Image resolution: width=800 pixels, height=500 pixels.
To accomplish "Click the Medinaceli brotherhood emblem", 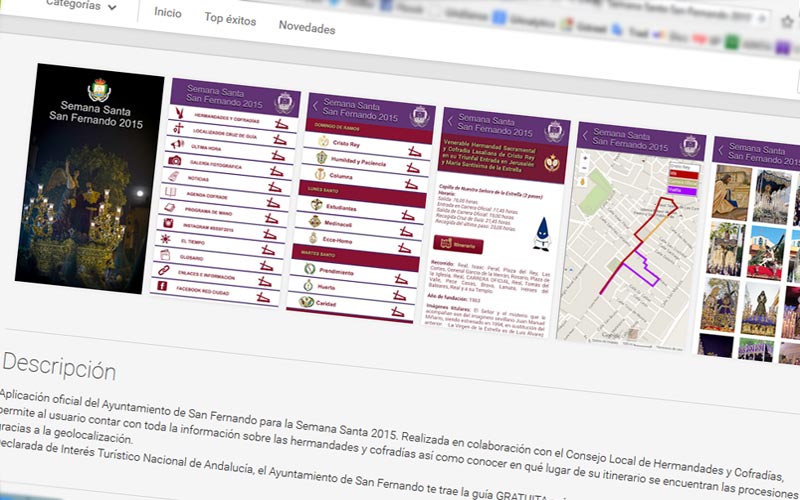I will pyautogui.click(x=315, y=221).
